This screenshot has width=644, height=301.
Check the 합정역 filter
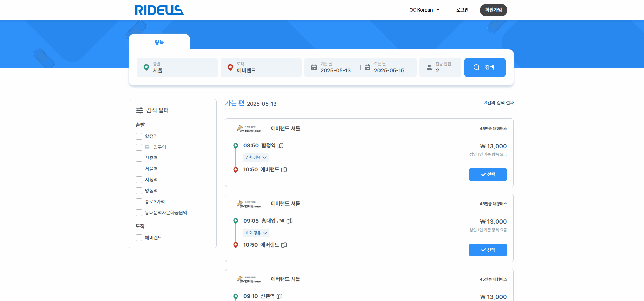point(139,136)
